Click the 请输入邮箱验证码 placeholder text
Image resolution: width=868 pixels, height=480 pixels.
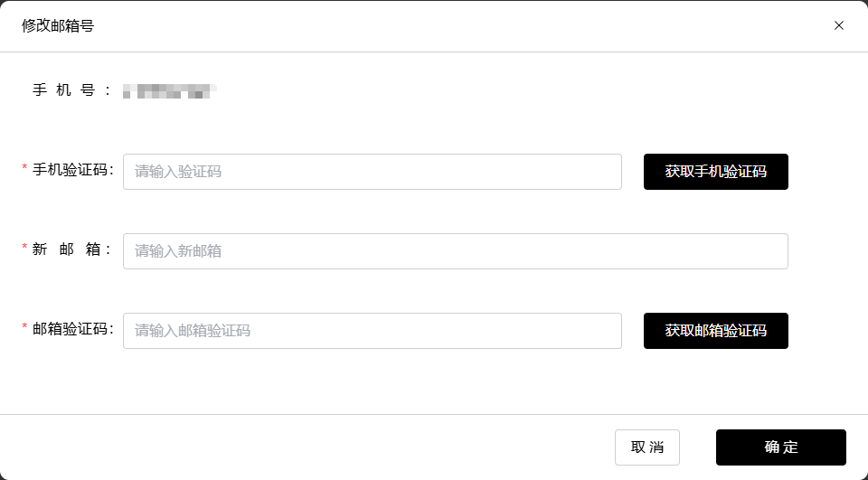coord(192,331)
